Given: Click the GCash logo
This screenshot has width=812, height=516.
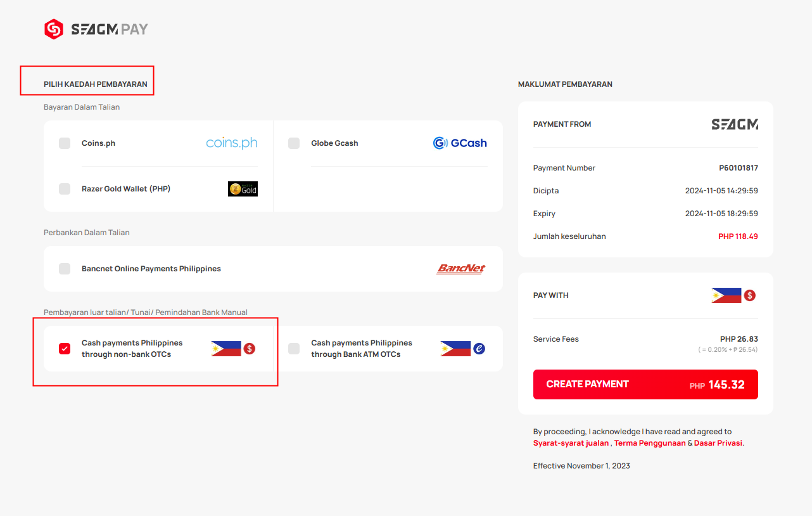Looking at the screenshot, I should [x=460, y=143].
